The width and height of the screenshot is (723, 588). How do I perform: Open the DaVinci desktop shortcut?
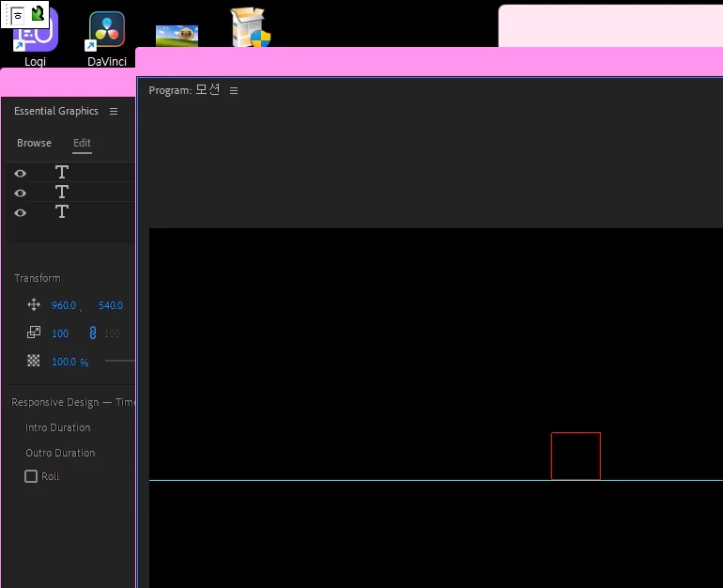(107, 39)
